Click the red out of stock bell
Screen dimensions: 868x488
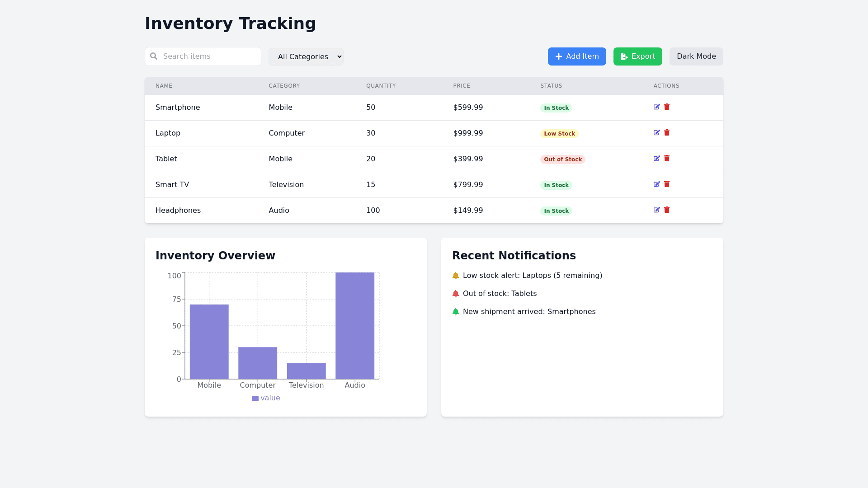tap(456, 294)
